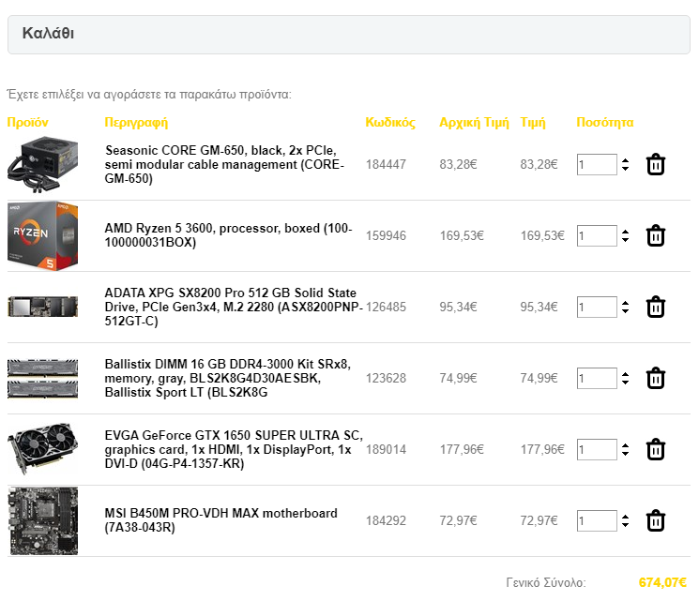Open the ADATA M.2 SSD thumbnail
The height and width of the screenshot is (616, 699).
(43, 307)
